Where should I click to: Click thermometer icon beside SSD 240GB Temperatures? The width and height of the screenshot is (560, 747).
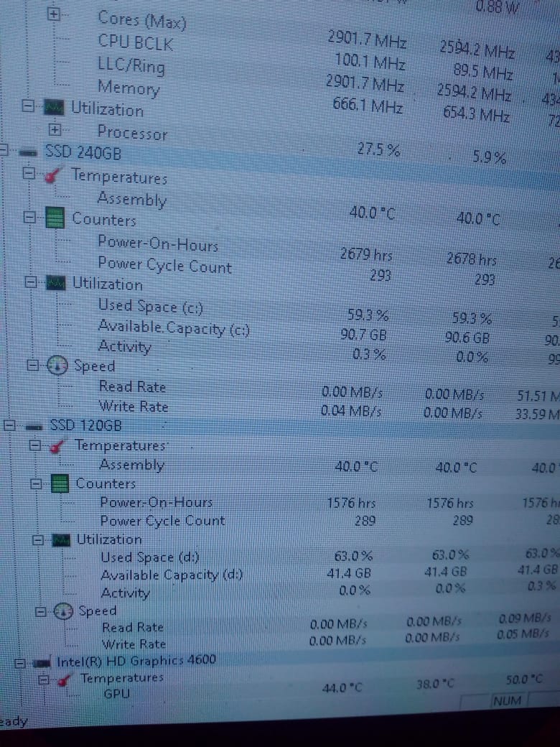(x=53, y=175)
